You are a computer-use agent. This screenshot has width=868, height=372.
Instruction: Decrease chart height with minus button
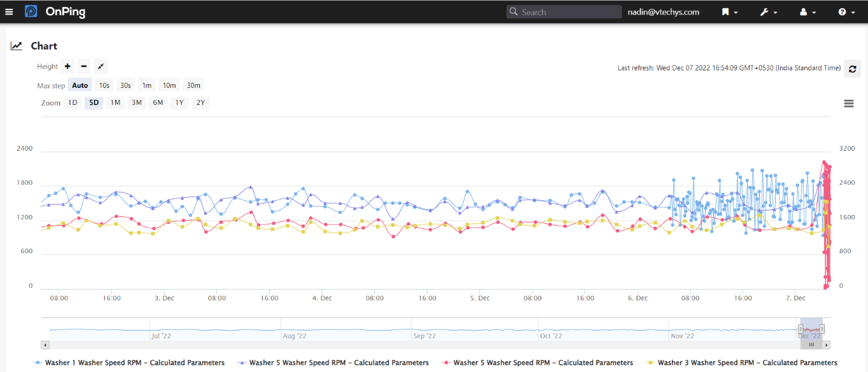84,66
